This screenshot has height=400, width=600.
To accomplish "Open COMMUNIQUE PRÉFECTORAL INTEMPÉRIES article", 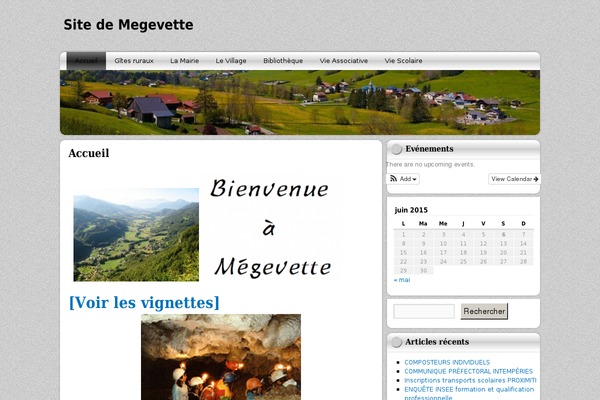I will 468,371.
